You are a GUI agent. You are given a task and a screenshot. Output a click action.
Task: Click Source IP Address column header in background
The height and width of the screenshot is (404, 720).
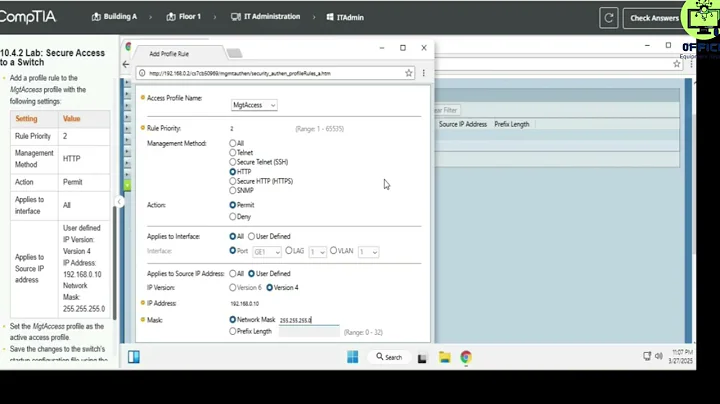[x=462, y=124]
